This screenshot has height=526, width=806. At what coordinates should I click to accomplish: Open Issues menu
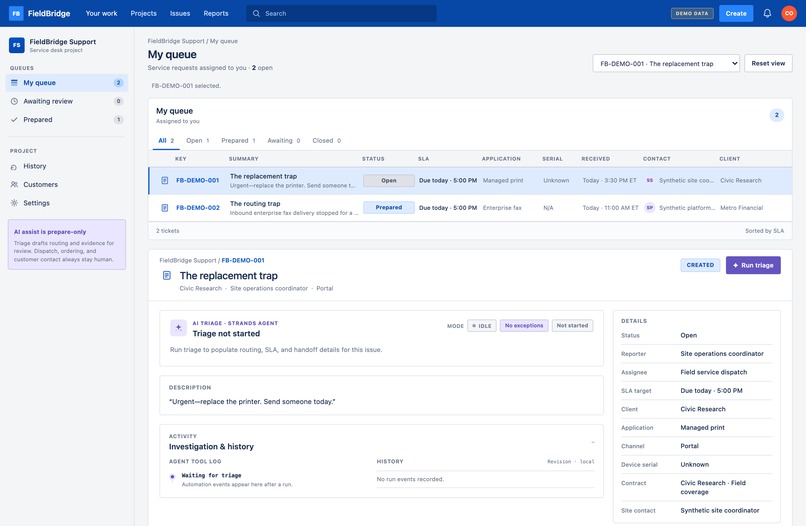click(180, 13)
